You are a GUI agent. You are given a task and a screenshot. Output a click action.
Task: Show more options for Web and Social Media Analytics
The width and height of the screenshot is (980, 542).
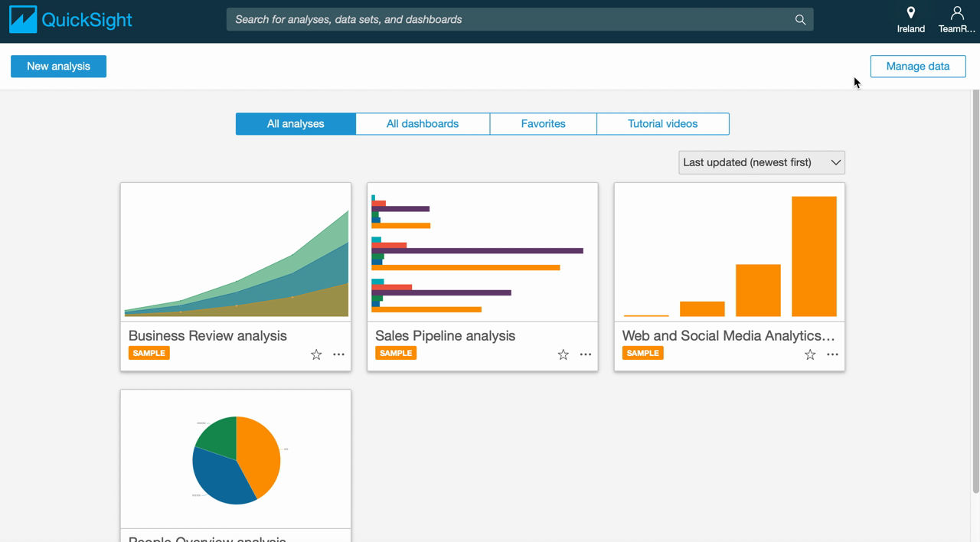pyautogui.click(x=832, y=354)
